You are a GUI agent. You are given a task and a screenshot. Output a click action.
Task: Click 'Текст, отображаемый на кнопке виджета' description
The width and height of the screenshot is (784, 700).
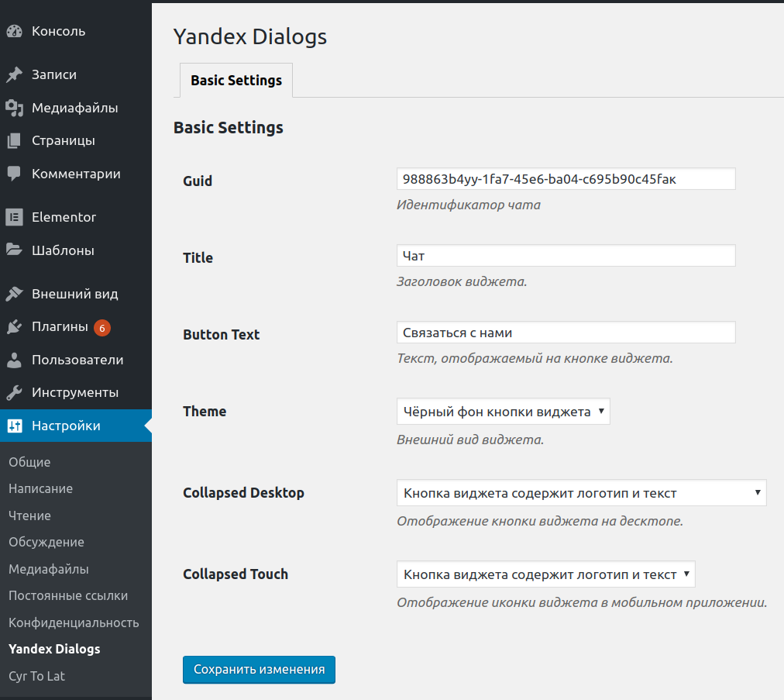(535, 359)
